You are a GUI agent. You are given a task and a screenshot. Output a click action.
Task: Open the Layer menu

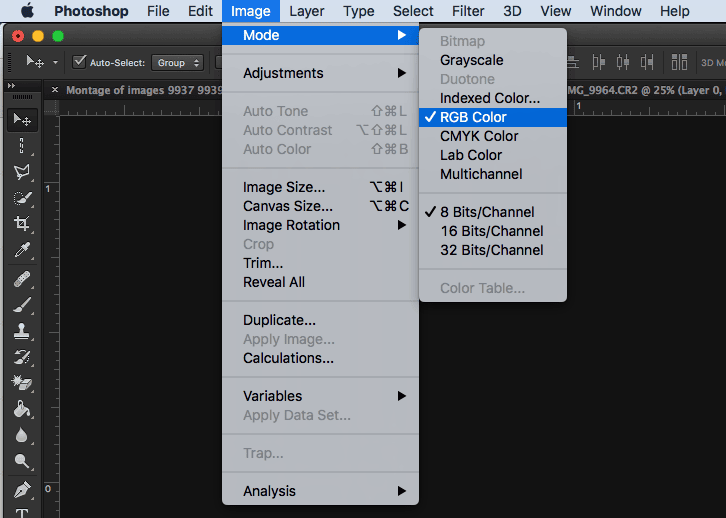(307, 11)
